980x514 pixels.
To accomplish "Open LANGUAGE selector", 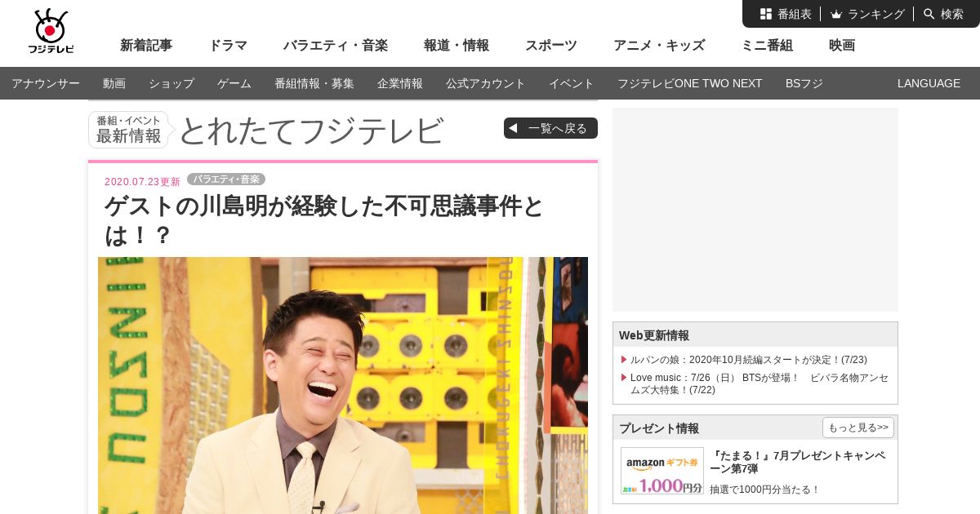I will (929, 83).
